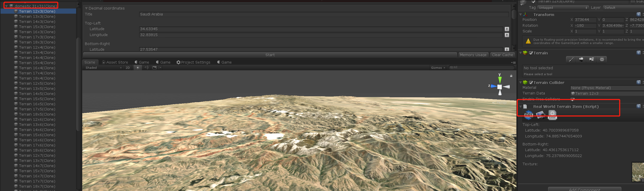
Task: Click the rebuild terrain item icon
Action: point(529,115)
